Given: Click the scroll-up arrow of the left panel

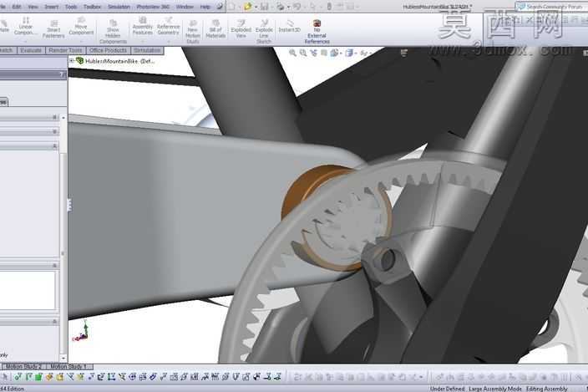Looking at the screenshot, I should 63,117.
